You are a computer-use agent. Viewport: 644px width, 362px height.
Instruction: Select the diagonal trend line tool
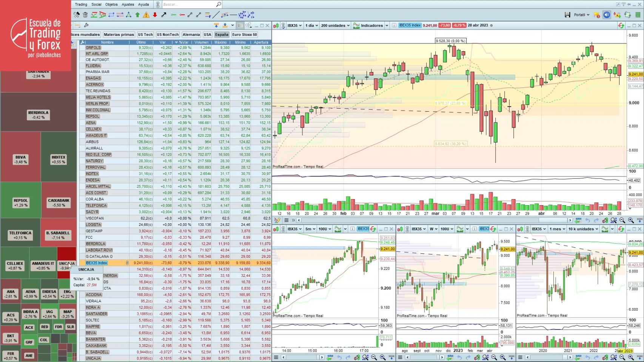(x=216, y=15)
